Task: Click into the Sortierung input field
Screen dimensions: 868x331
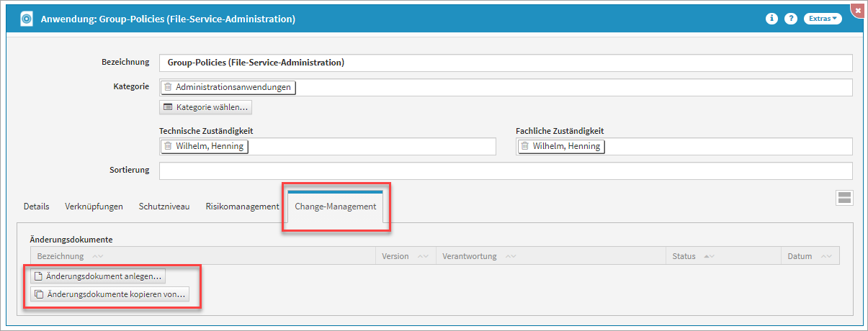Action: [x=505, y=171]
